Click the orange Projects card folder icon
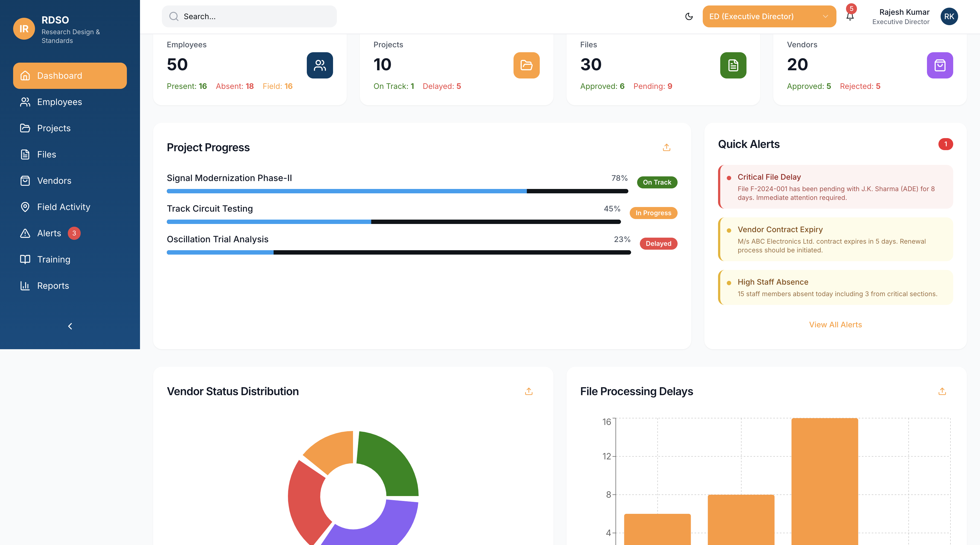This screenshot has height=545, width=980. [527, 65]
